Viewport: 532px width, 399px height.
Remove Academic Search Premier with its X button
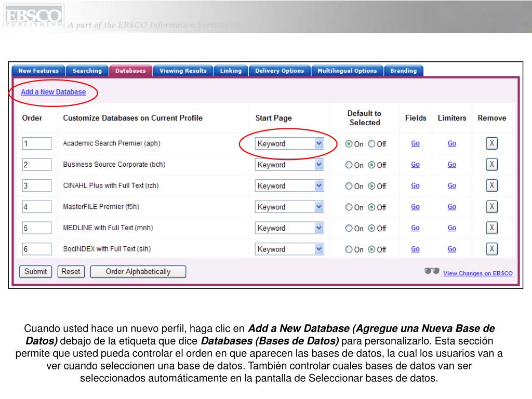491,143
